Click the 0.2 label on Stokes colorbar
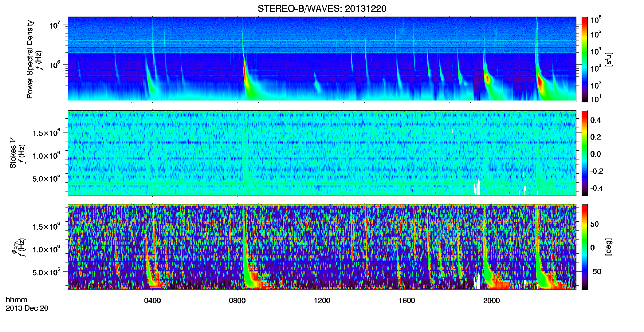Viewport: 644px width, 332px height. coord(595,137)
